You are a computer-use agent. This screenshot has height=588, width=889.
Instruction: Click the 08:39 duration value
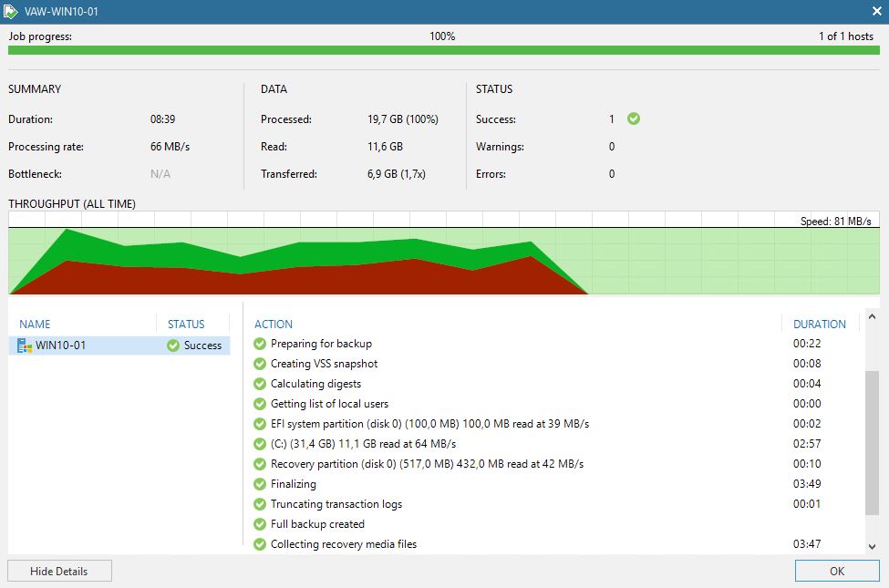pos(162,119)
